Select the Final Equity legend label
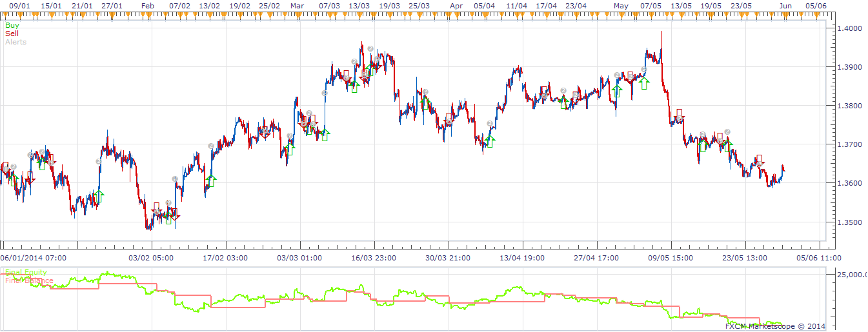 26,273
